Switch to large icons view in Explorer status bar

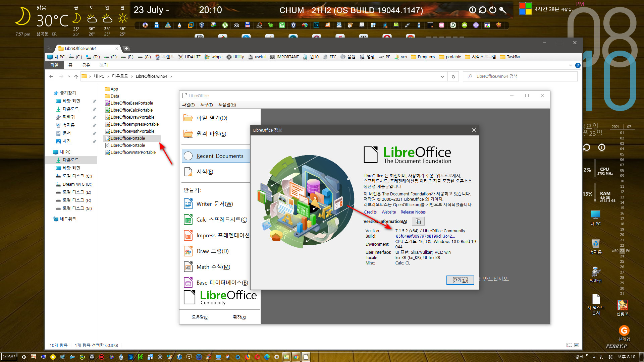click(x=577, y=345)
